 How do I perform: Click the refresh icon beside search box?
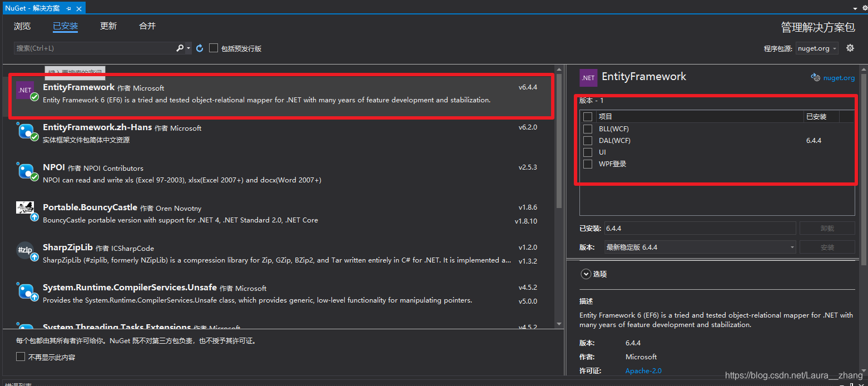pos(200,48)
